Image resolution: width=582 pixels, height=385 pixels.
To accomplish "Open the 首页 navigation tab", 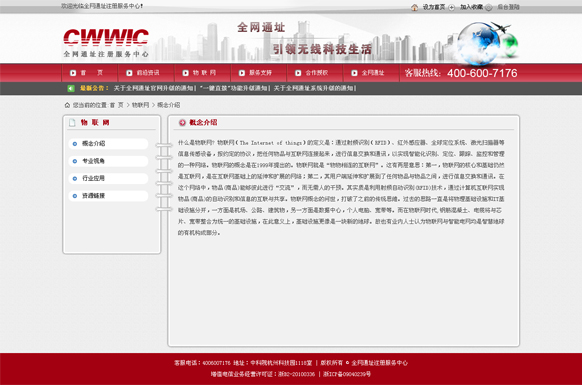I will pos(90,73).
